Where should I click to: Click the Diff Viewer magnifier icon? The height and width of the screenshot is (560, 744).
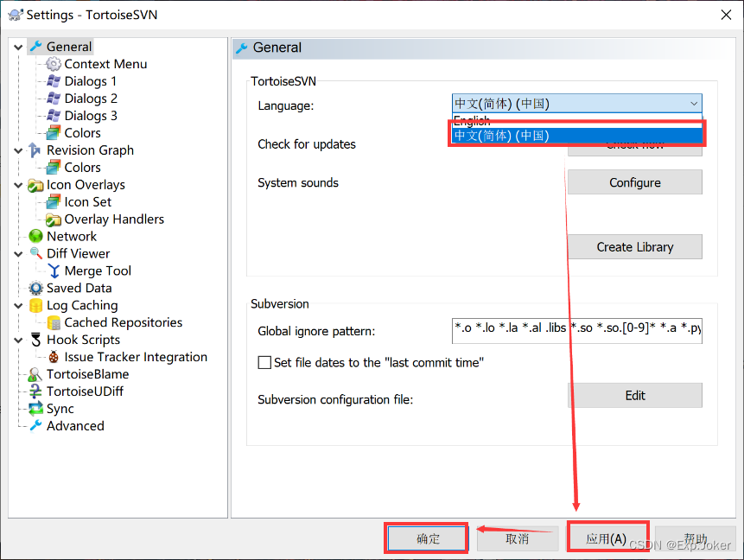click(35, 254)
